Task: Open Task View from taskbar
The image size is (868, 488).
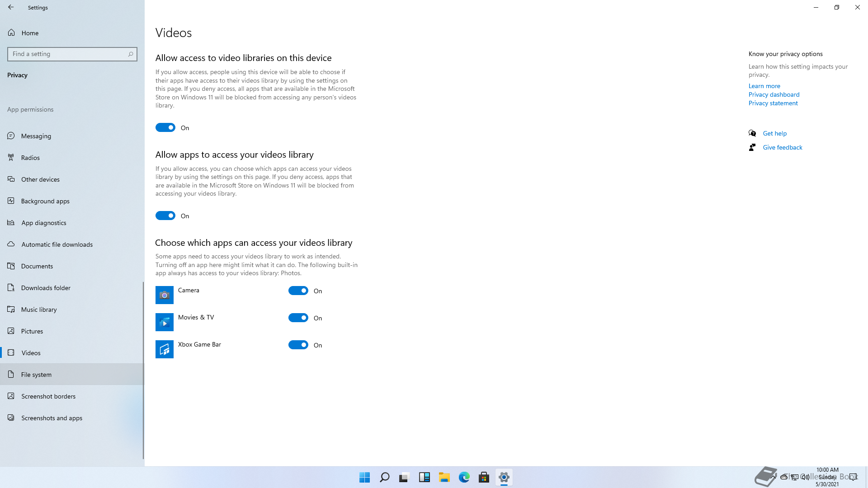Action: click(405, 477)
